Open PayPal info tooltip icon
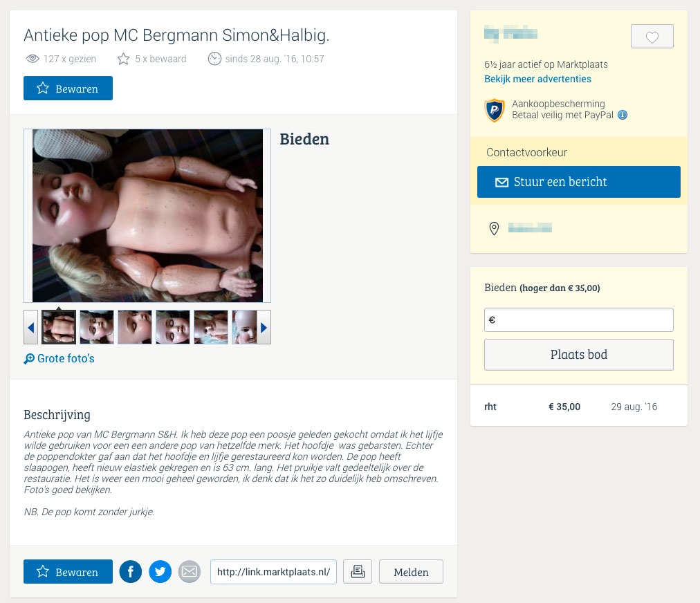Viewport: 700px width, 603px height. click(x=623, y=115)
